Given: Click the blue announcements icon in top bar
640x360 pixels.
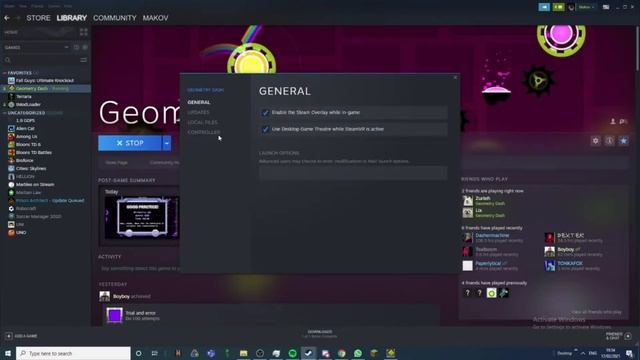Looking at the screenshot, I should point(544,7).
